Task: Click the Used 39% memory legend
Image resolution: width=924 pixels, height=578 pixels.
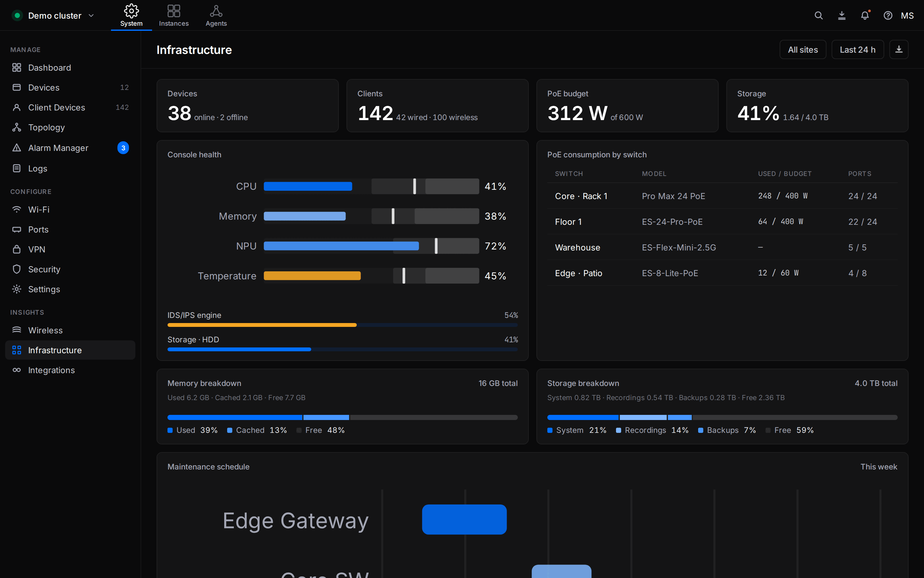Action: coord(193,430)
